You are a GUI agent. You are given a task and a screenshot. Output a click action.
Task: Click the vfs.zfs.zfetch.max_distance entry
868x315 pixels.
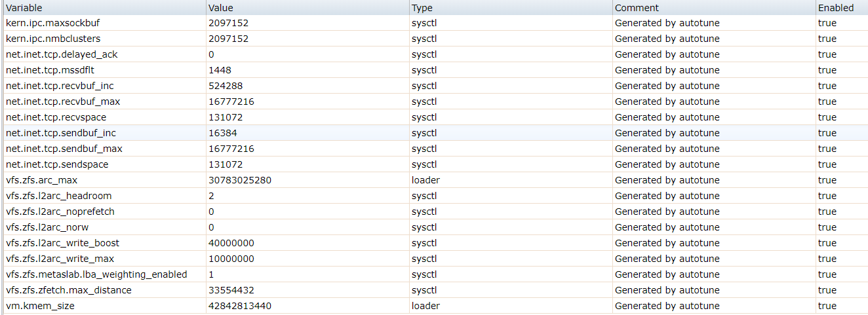pos(68,290)
